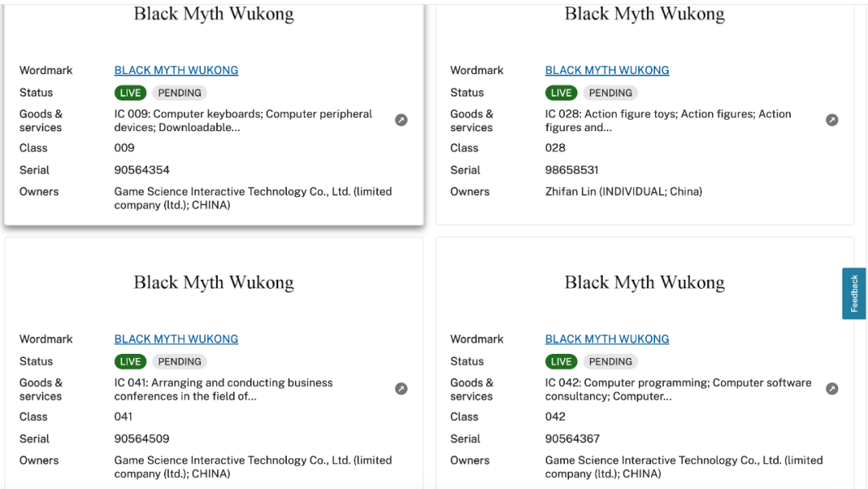Click the mark image in the class 041 card
Viewport: 868px width, 489px height.
(214, 282)
